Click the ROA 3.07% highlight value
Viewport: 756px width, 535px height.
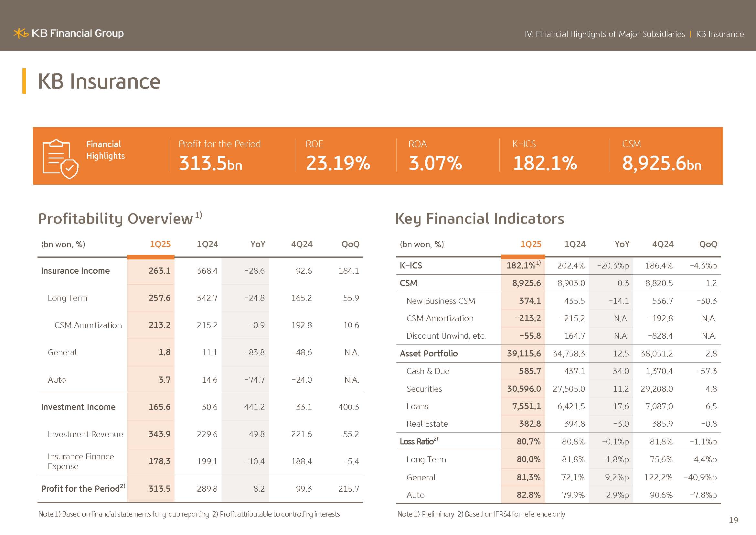tap(435, 163)
